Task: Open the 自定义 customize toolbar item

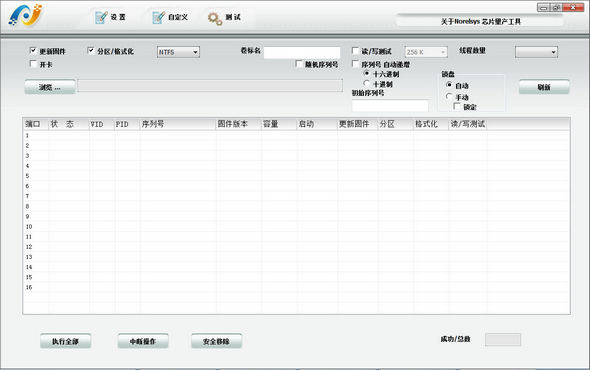Action: pyautogui.click(x=170, y=17)
